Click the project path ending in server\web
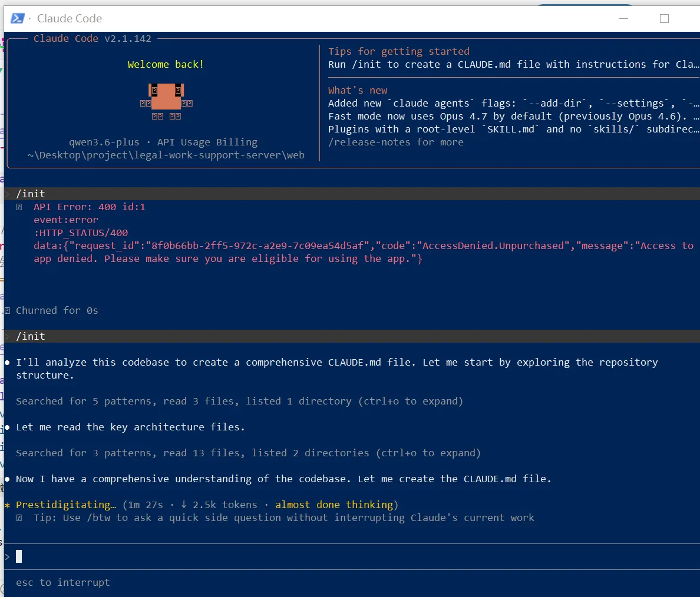Screen dimensions: 700x597 [x=166, y=155]
